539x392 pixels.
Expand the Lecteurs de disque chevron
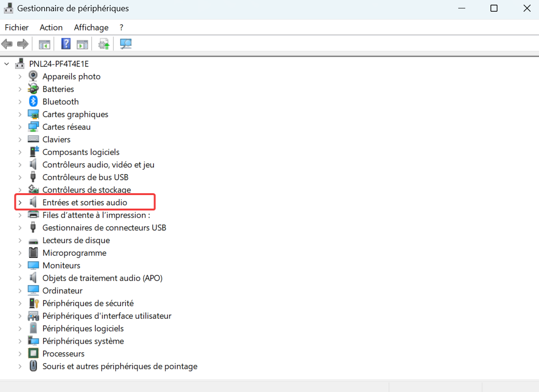20,240
